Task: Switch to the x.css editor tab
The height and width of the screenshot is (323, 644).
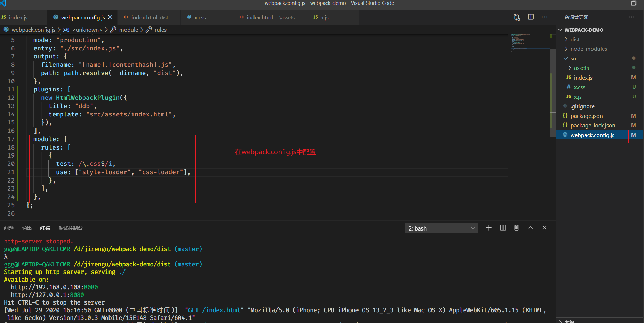Action: point(200,18)
